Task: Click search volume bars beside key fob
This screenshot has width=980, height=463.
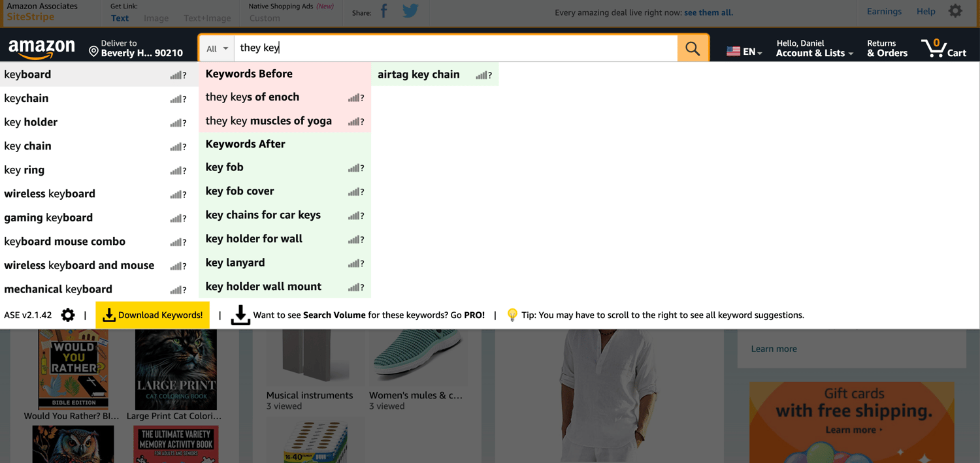Action: pos(354,168)
